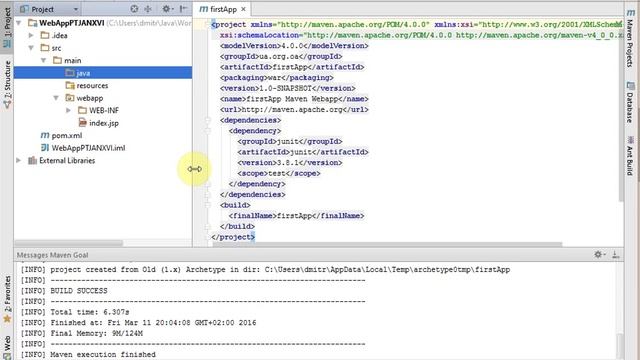Fold the dependencies block in gutter
Image resolution: width=640 pixels, height=360 pixels.
pyautogui.click(x=207, y=120)
